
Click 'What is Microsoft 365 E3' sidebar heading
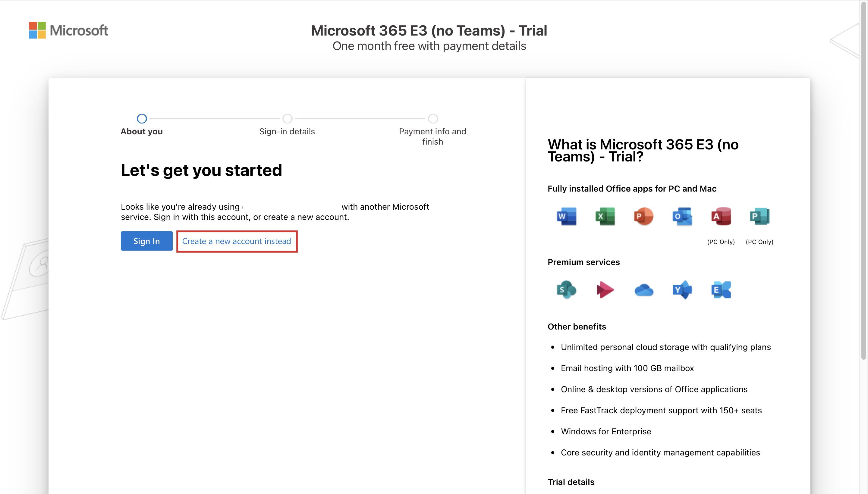643,151
